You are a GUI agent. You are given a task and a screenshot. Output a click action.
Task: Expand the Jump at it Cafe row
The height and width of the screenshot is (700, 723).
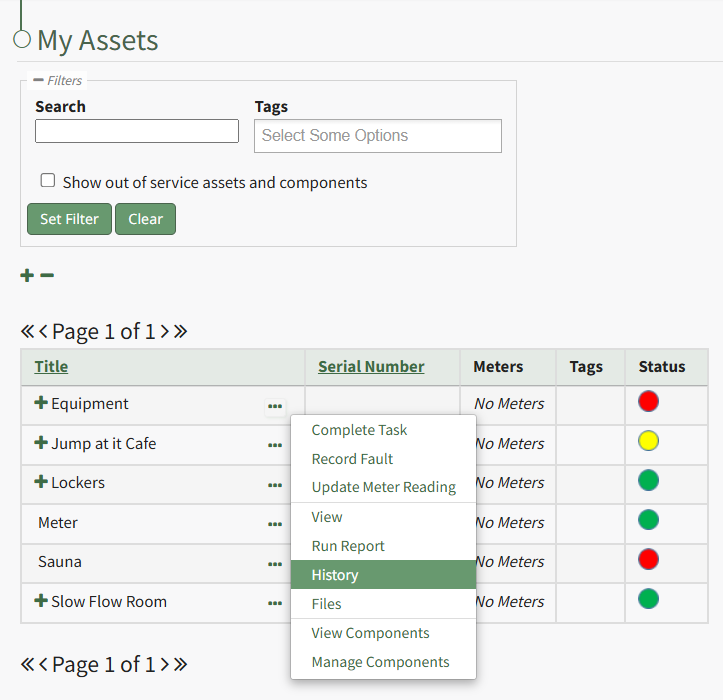coord(41,443)
